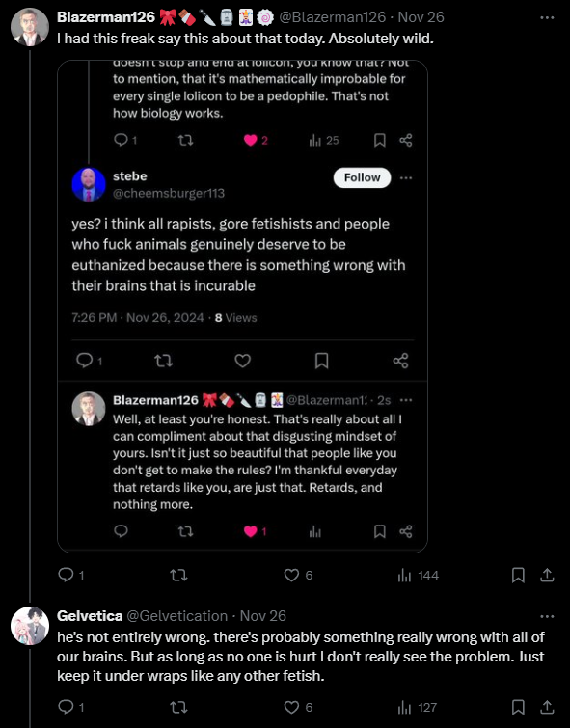
Task: Retweet Gelvetica's reply
Action: pos(178,707)
